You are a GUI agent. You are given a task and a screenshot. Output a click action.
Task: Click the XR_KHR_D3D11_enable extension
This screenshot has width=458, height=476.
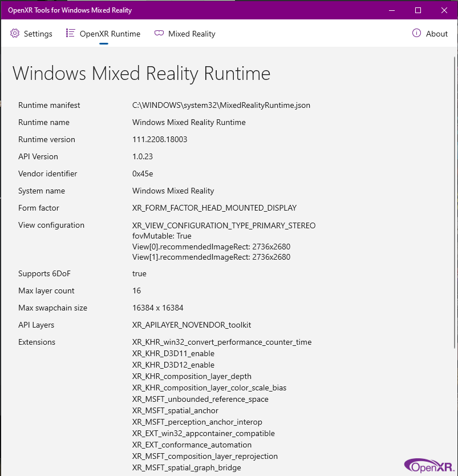coord(173,354)
